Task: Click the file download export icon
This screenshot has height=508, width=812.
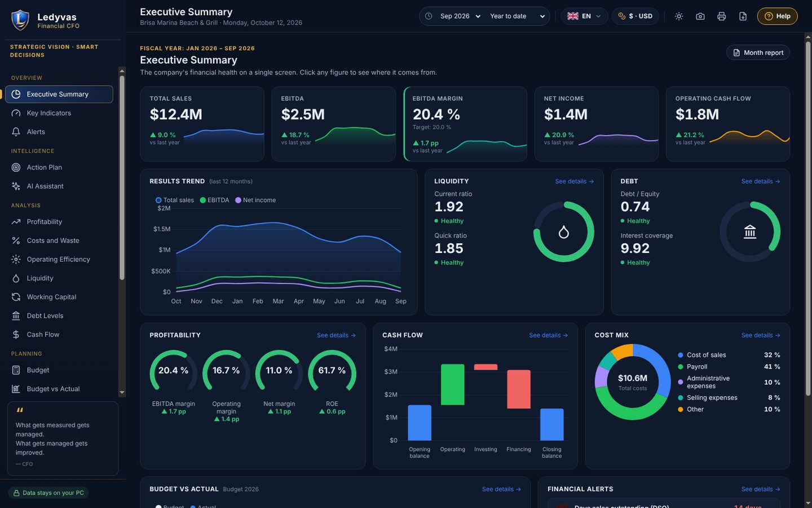Action: [x=743, y=16]
